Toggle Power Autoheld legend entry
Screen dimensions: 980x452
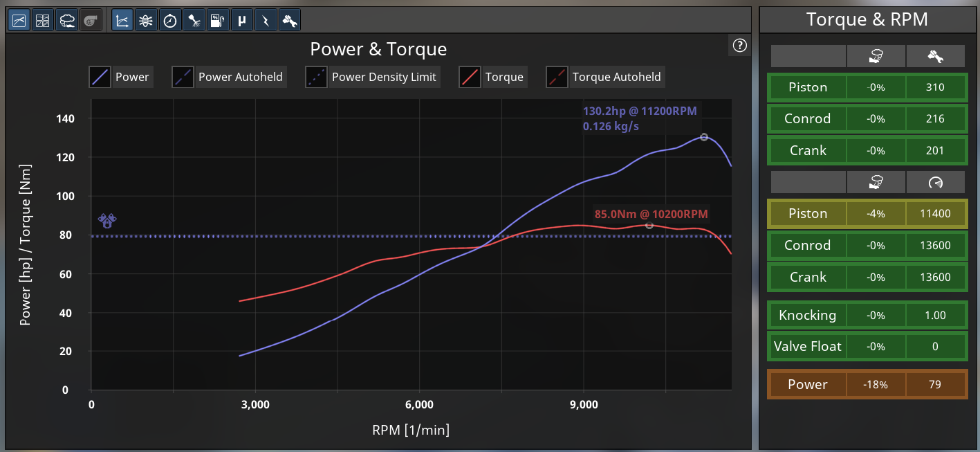coord(228,77)
